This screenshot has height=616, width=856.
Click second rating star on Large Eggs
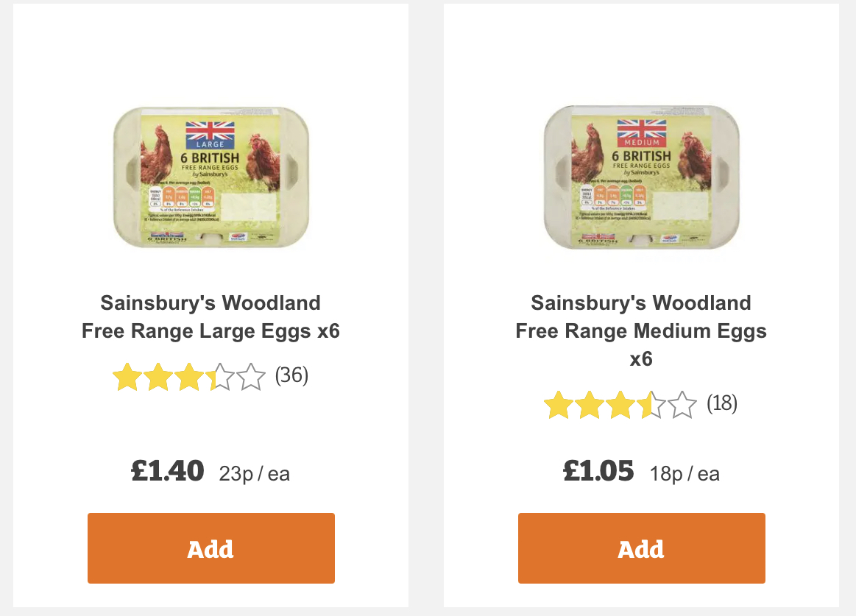(158, 378)
